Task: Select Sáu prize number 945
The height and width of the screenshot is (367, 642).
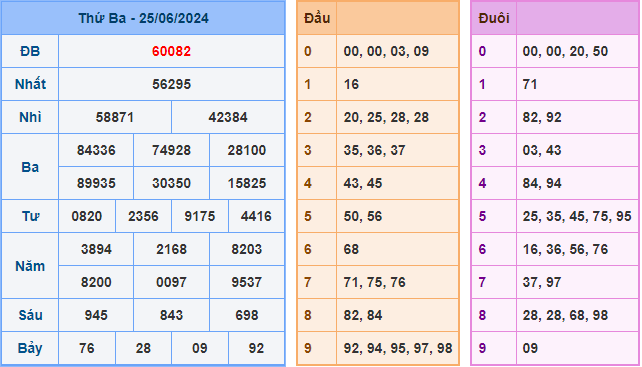Action: (x=96, y=315)
